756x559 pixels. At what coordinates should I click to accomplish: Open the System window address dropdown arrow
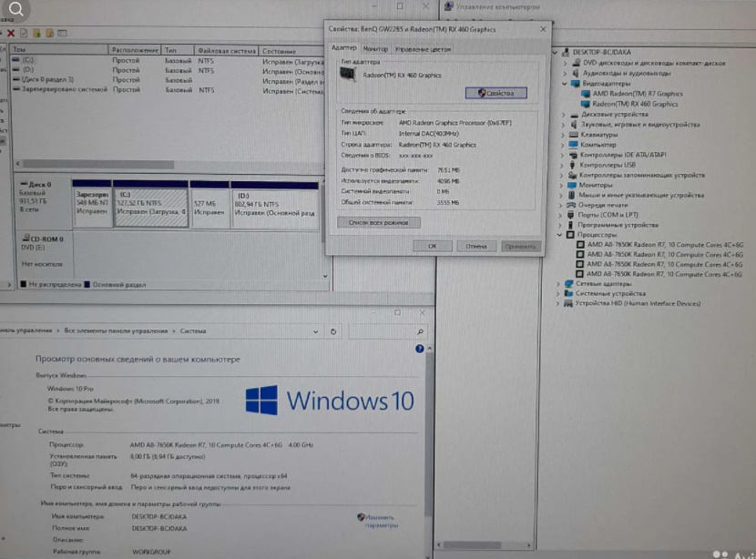coord(315,331)
